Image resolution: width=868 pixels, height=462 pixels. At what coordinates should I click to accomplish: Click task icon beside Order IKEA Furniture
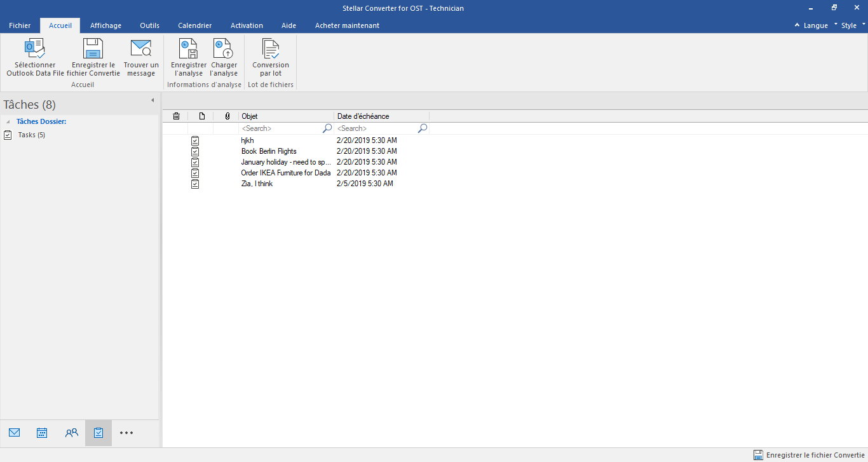tap(195, 173)
